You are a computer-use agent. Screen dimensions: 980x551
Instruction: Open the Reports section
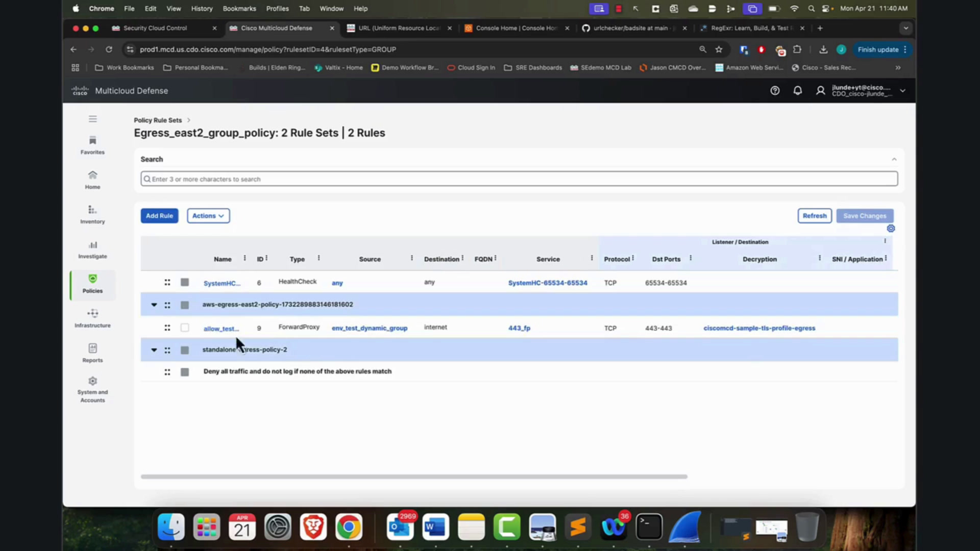pos(92,353)
